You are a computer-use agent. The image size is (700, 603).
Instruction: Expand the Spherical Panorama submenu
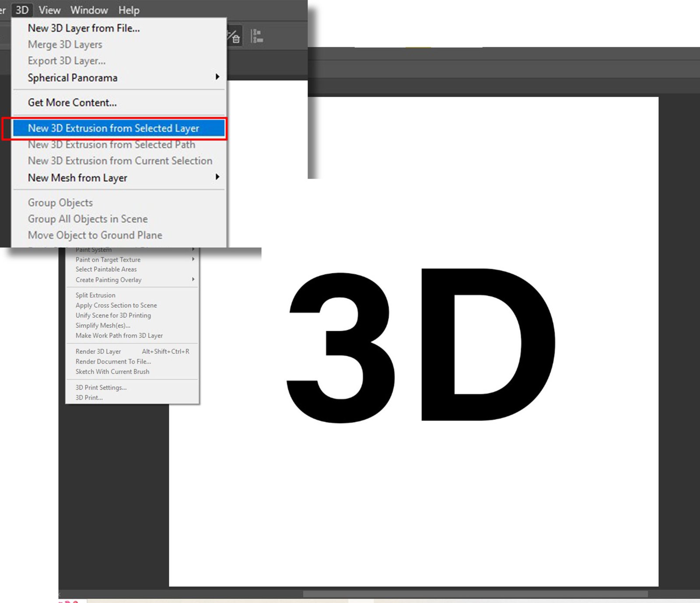[119, 77]
